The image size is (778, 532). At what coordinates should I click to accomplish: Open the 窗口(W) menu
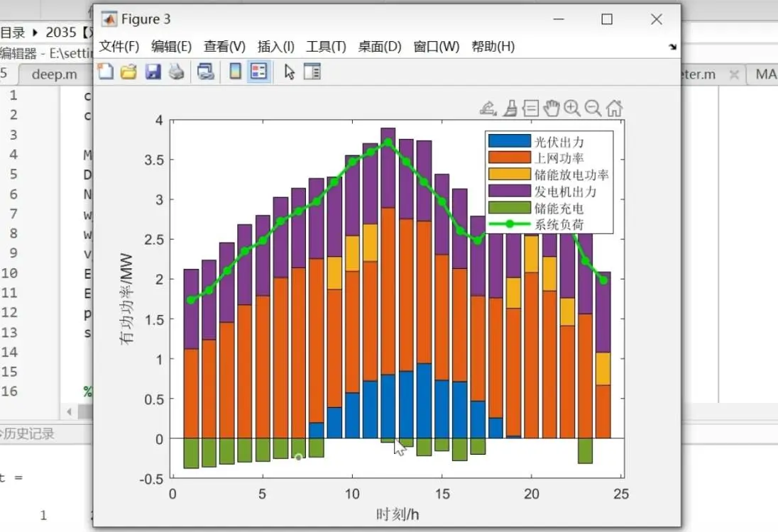pos(436,47)
